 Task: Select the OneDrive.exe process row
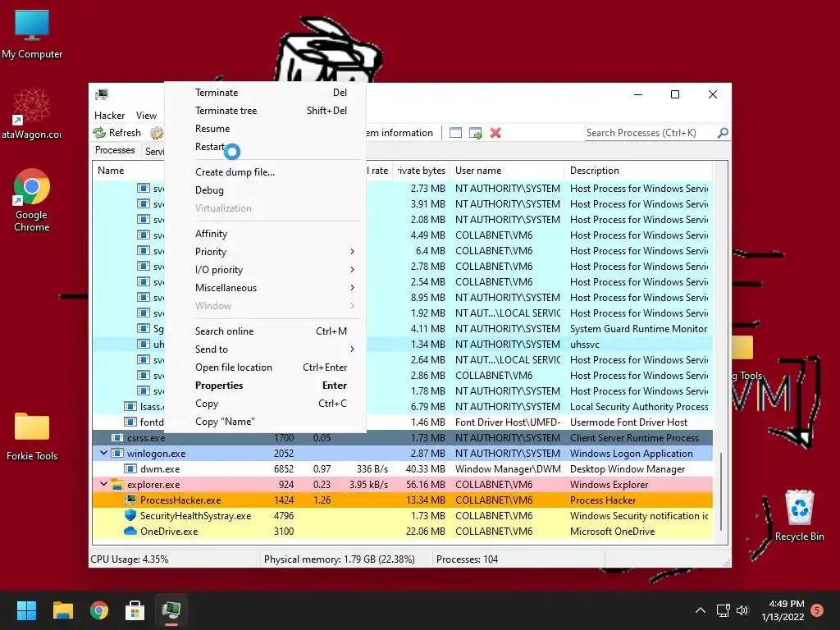click(402, 531)
